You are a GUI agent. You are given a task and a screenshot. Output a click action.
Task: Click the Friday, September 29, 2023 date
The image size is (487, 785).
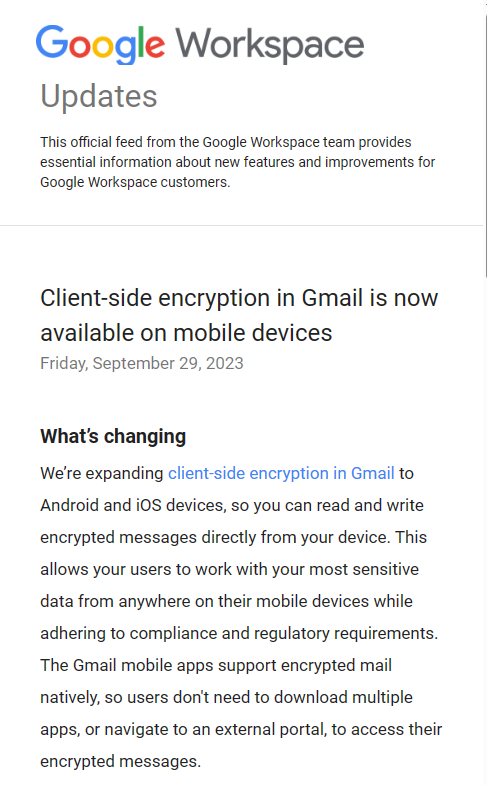[142, 363]
